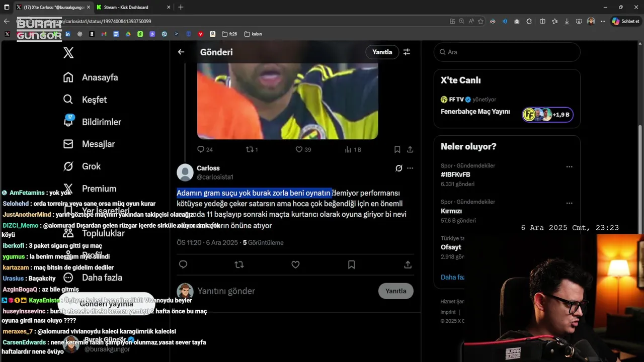This screenshot has height=362, width=644.
Task: Open Mesajlar in the sidebar
Action: [89, 144]
